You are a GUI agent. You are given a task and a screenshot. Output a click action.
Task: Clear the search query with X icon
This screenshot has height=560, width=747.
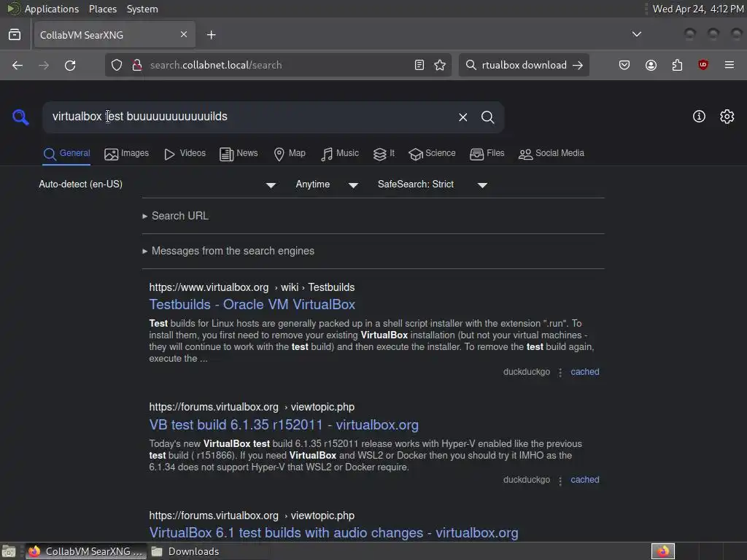click(463, 117)
